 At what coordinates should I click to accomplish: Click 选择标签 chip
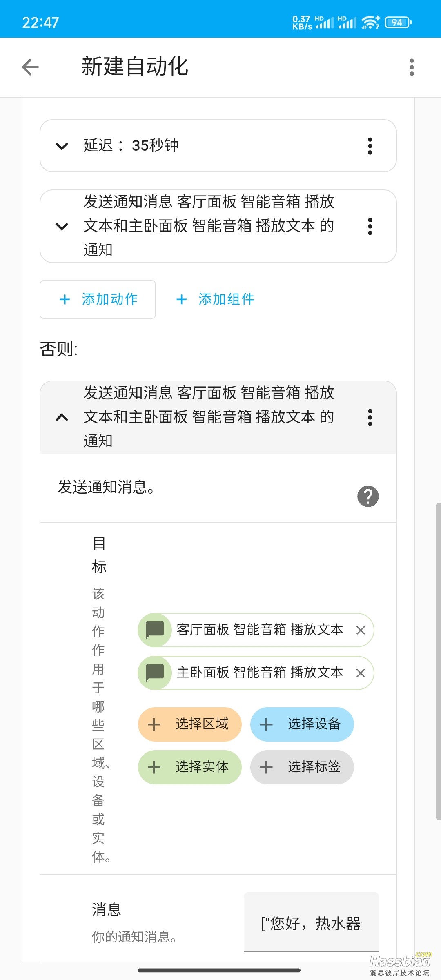302,767
